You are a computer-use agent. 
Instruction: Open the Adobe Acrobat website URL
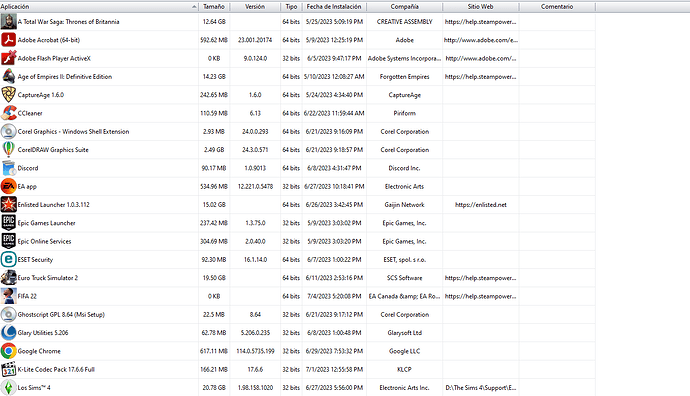481,40
